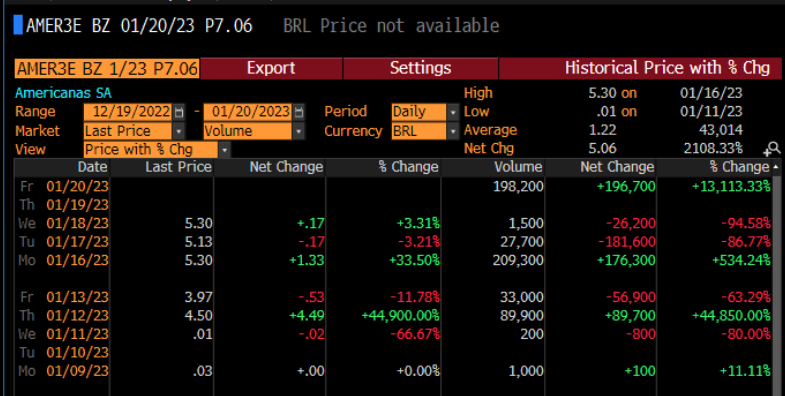Open the Settings button

(x=421, y=68)
